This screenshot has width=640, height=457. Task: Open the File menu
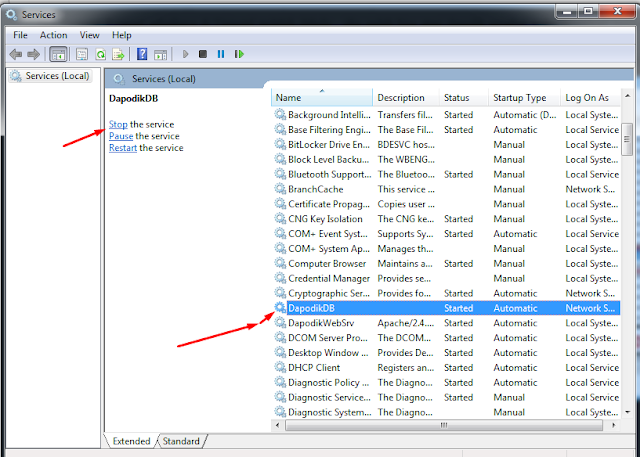[x=20, y=35]
